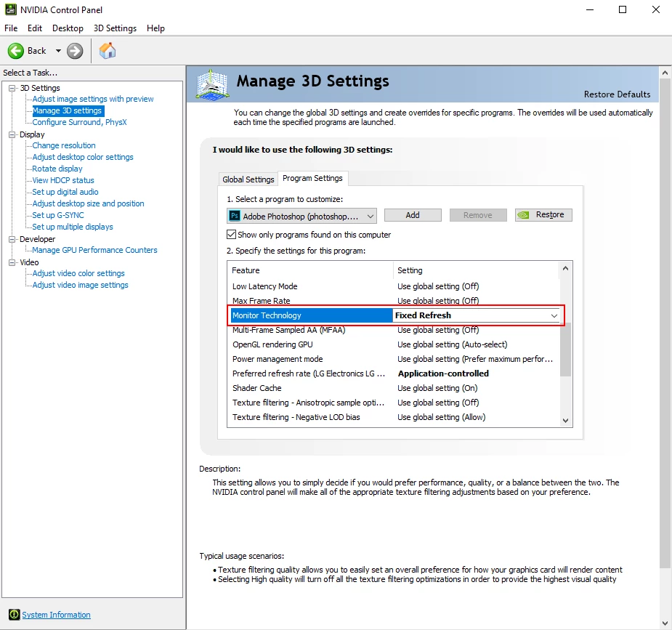Collapse the Video tree node
Screen dimensions: 672x630
12,262
